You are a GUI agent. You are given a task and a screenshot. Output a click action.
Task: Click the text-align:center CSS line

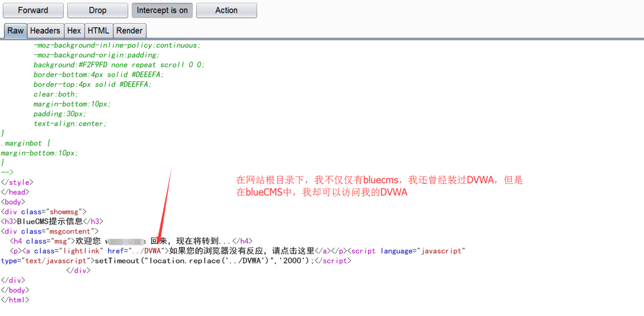click(70, 124)
